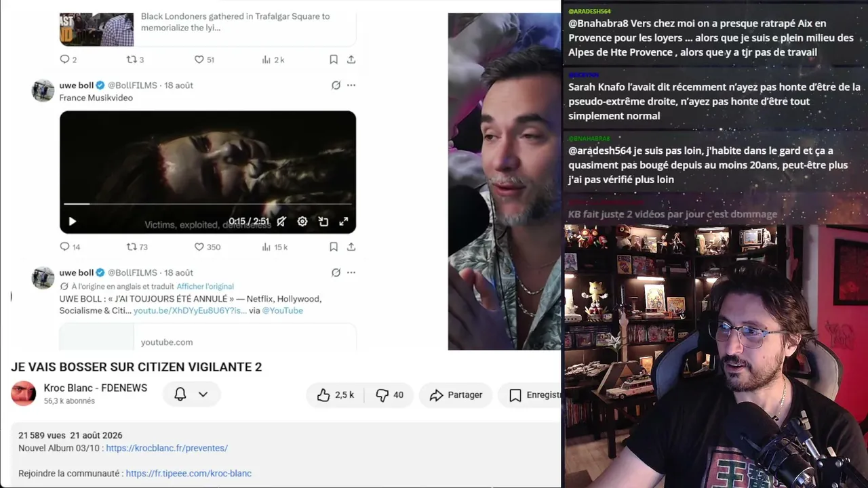Open the youtu.be link in tweet
Viewport: 868px width, 488px height.
click(x=190, y=310)
